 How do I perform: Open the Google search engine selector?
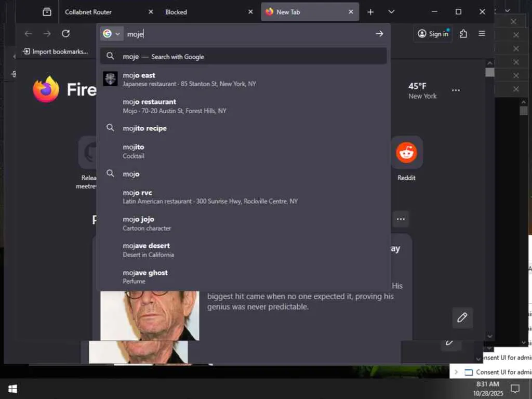[x=112, y=34]
